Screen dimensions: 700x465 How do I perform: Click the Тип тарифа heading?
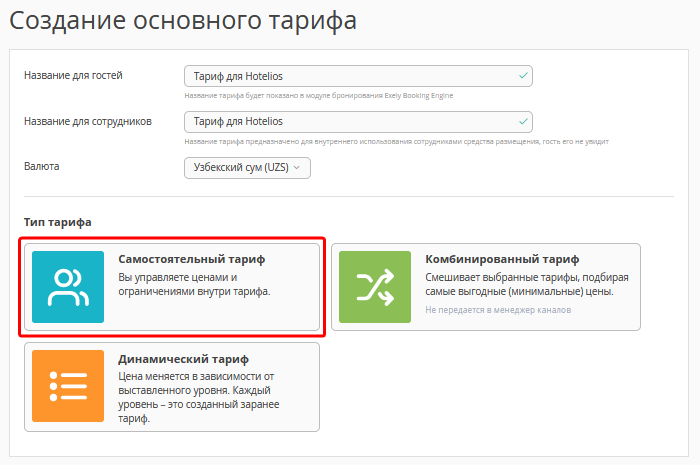58,222
